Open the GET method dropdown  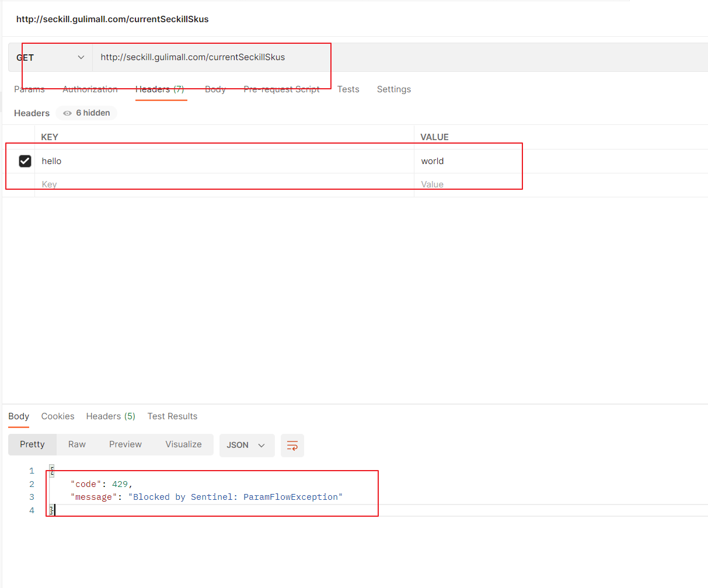coord(50,57)
